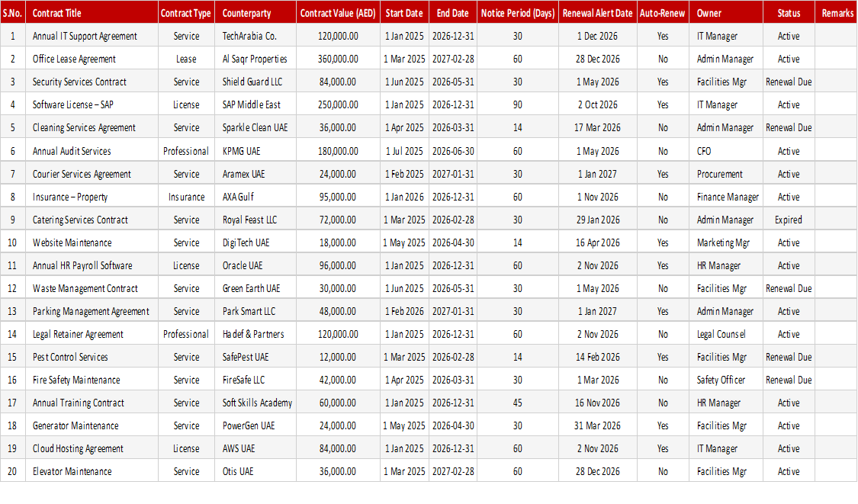Select the Remarks column header
858x504 pixels.
tap(837, 13)
